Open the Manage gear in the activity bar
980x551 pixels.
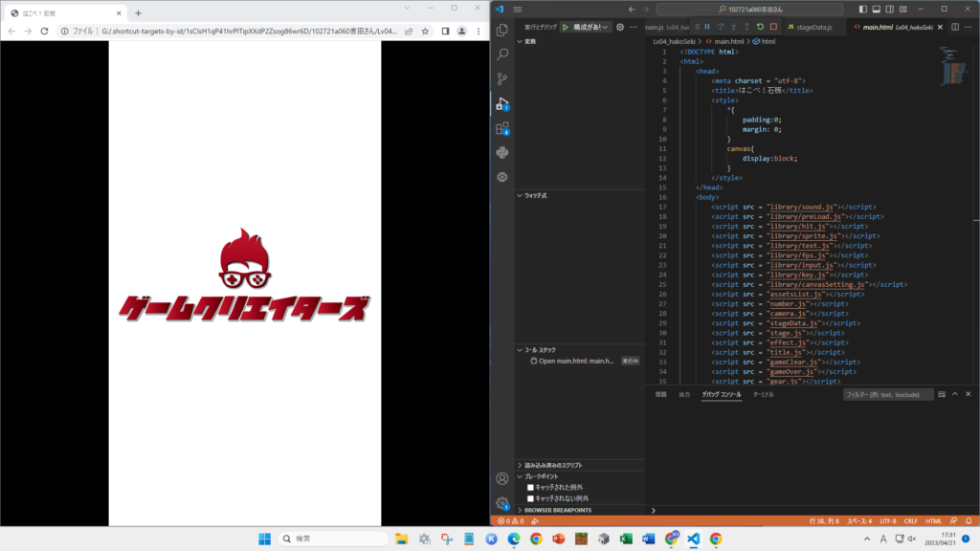click(502, 503)
